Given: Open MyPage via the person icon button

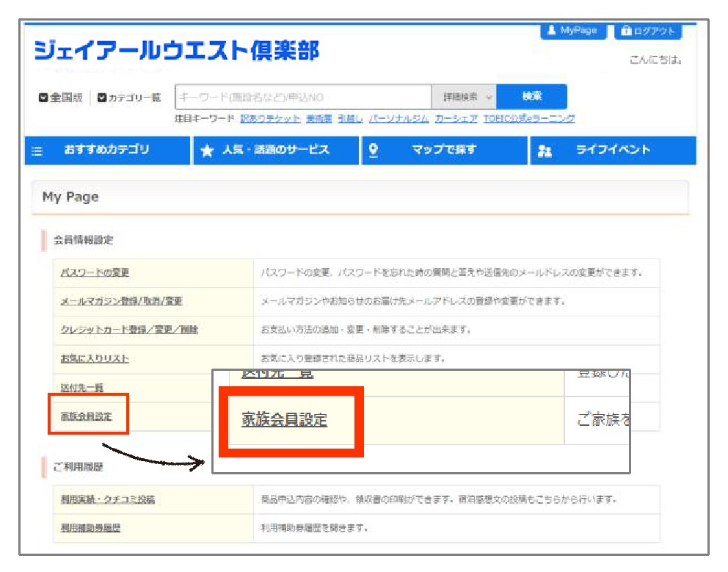Looking at the screenshot, I should (573, 31).
